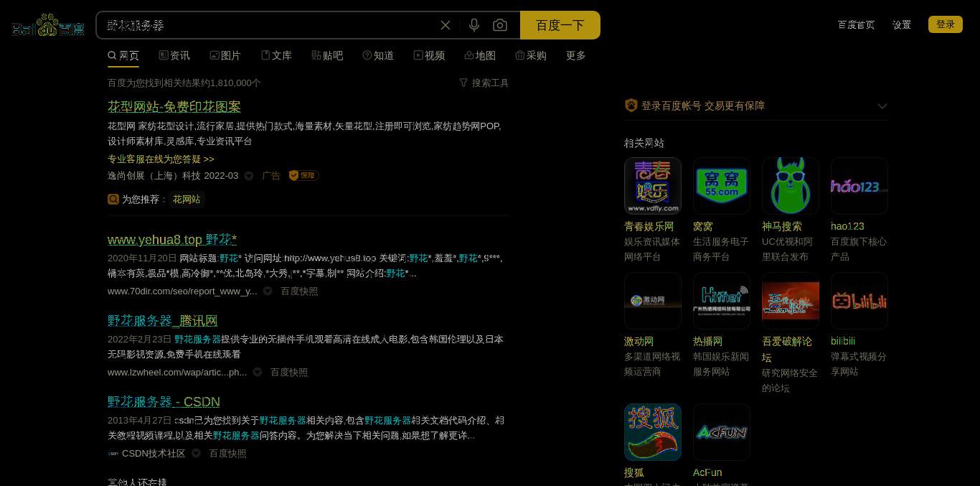Open 百度首页 link
The image size is (980, 486).
point(856,24)
